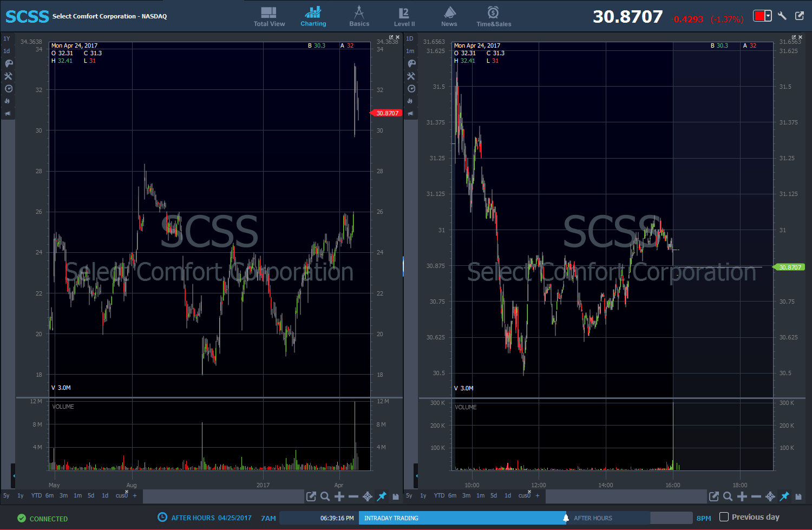Open the News tab
Image resolution: width=812 pixels, height=530 pixels.
pyautogui.click(x=449, y=17)
